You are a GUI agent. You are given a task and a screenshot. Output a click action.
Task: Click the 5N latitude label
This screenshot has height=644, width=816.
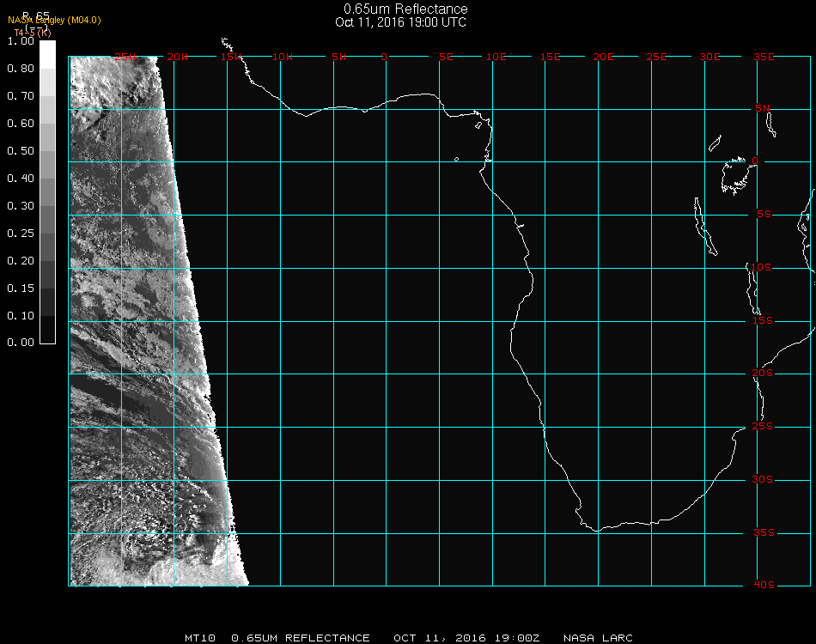point(763,108)
